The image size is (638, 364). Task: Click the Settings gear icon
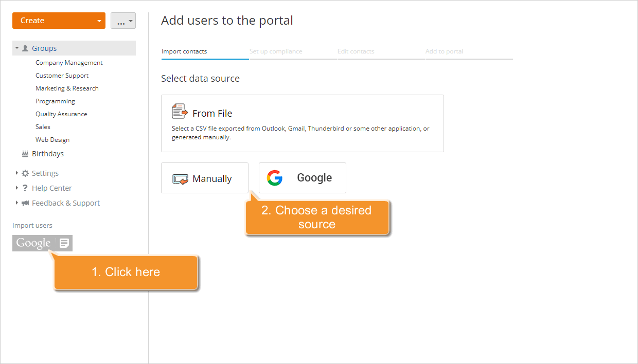coord(25,173)
